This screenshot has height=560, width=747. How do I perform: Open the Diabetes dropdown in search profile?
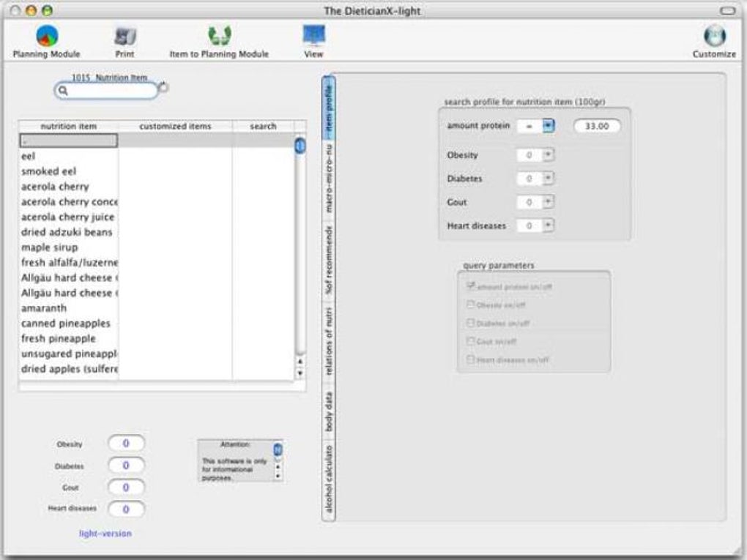point(549,178)
